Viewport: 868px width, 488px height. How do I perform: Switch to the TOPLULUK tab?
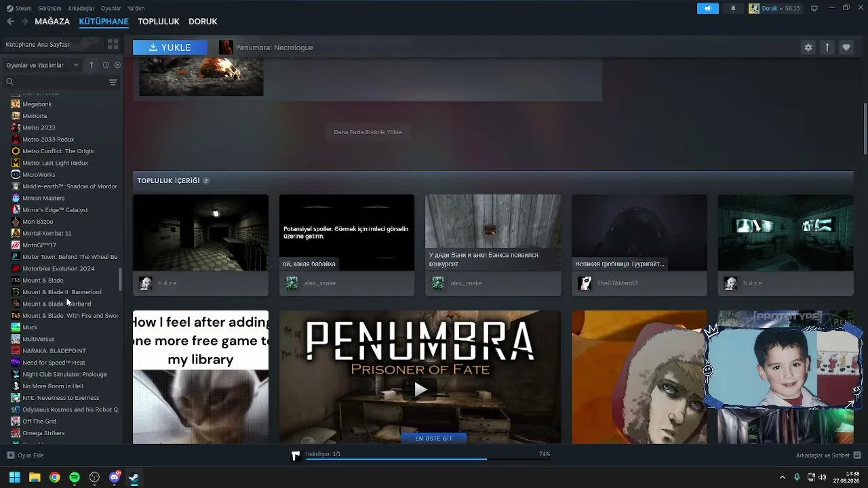tap(159, 22)
